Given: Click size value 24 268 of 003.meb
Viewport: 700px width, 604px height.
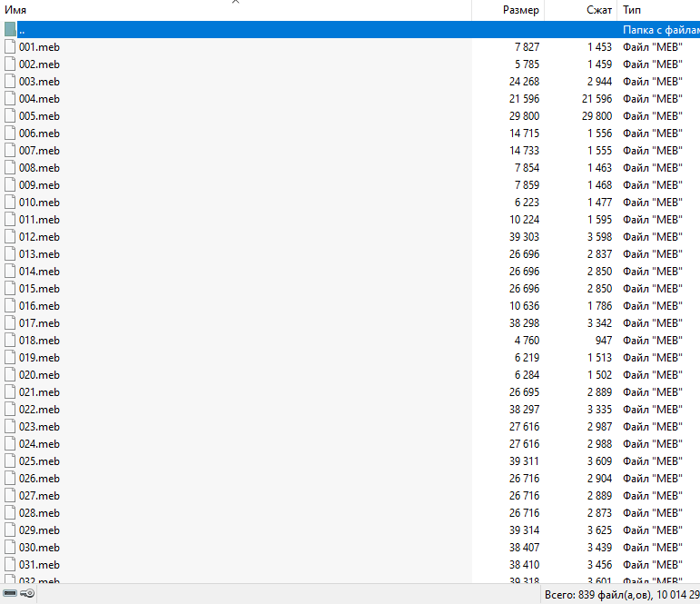Looking at the screenshot, I should click(524, 82).
